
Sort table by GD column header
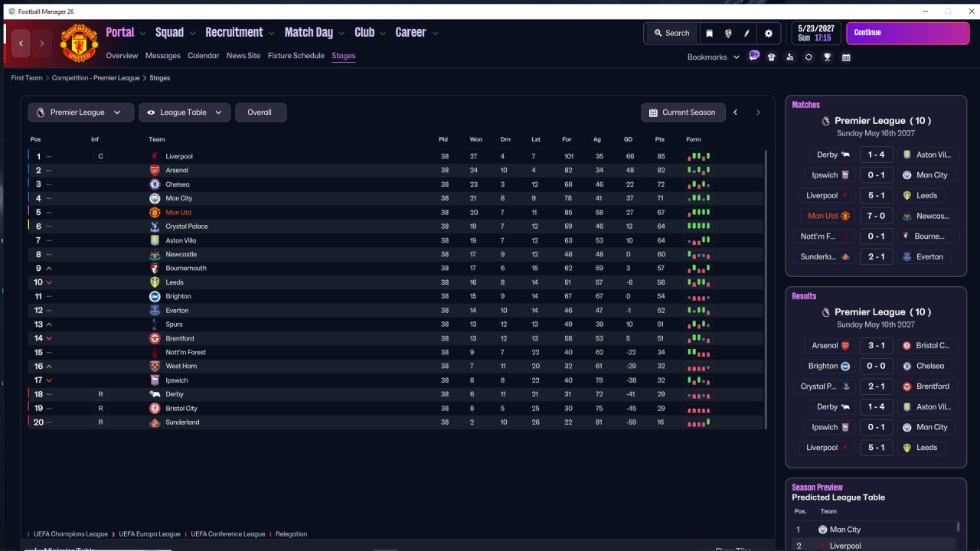tap(628, 139)
